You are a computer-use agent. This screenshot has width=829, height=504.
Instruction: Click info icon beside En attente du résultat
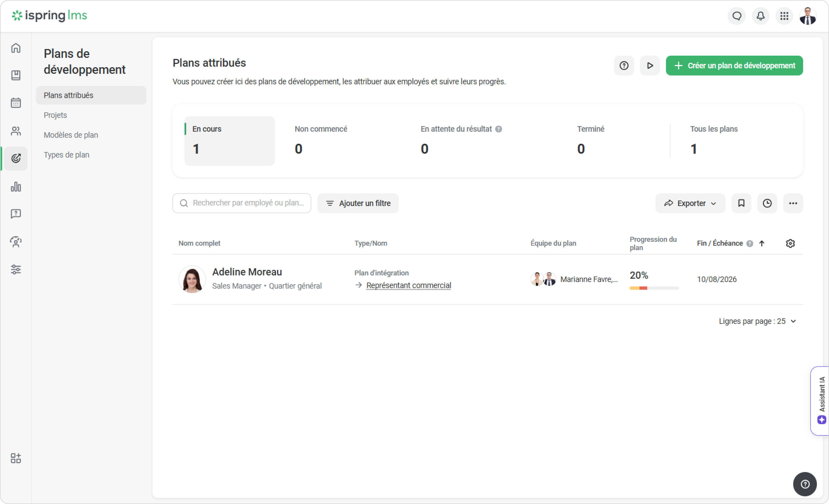(x=499, y=129)
